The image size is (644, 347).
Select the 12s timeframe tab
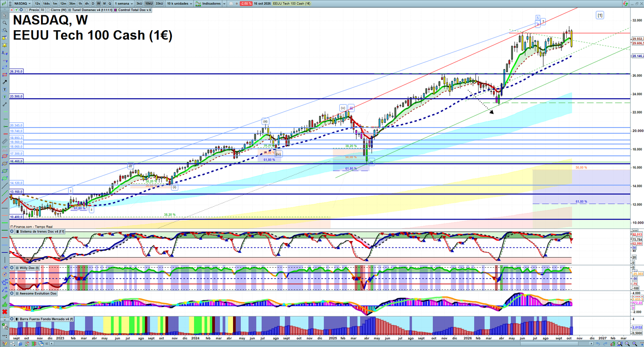tap(37, 4)
